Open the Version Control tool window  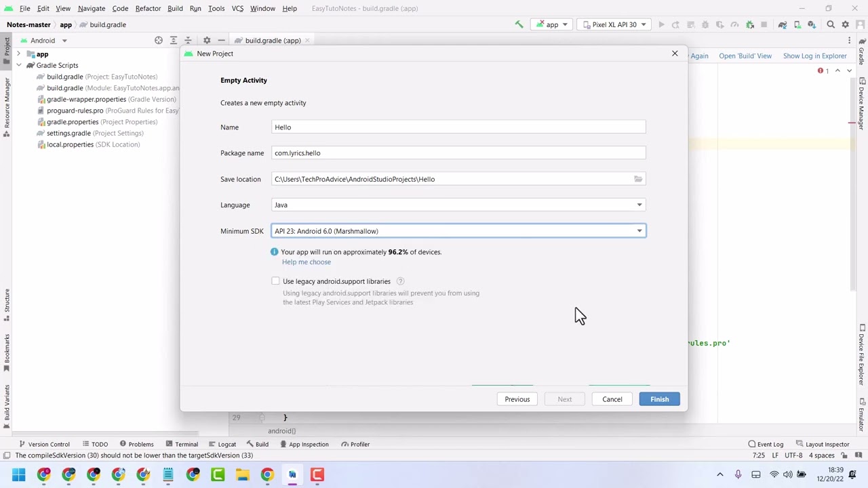point(44,445)
